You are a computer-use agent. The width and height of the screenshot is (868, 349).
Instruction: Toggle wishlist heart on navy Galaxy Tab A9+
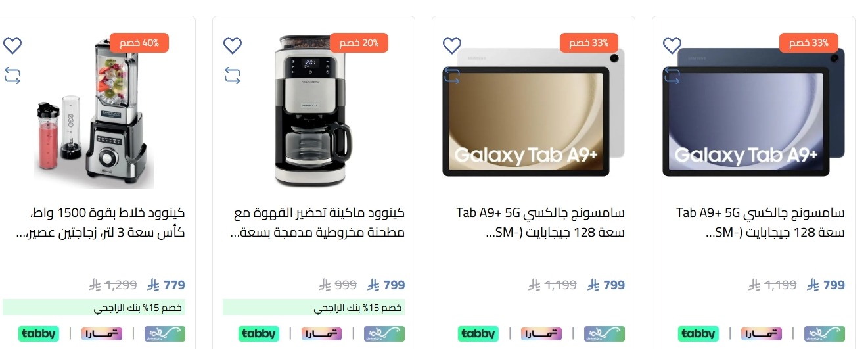click(x=672, y=45)
